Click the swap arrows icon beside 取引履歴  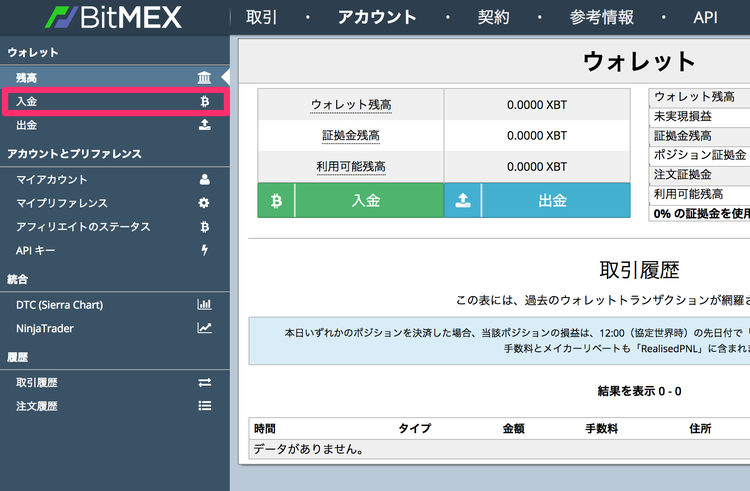click(205, 382)
